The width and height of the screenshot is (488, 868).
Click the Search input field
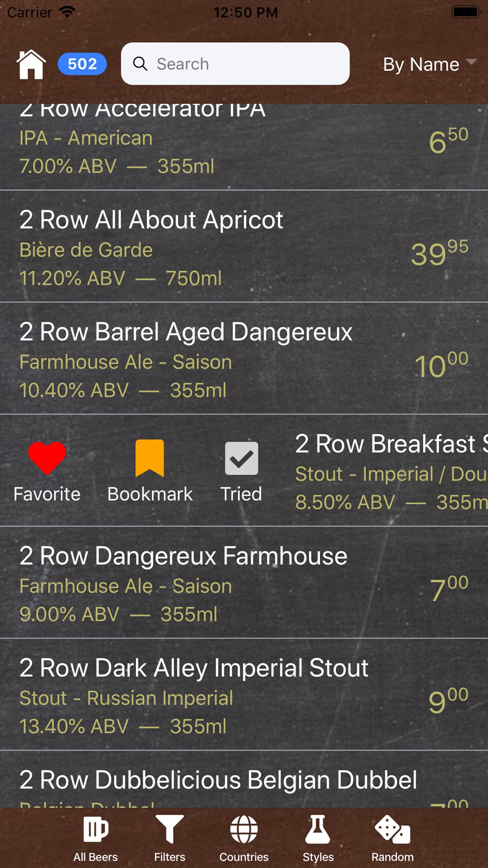[235, 64]
